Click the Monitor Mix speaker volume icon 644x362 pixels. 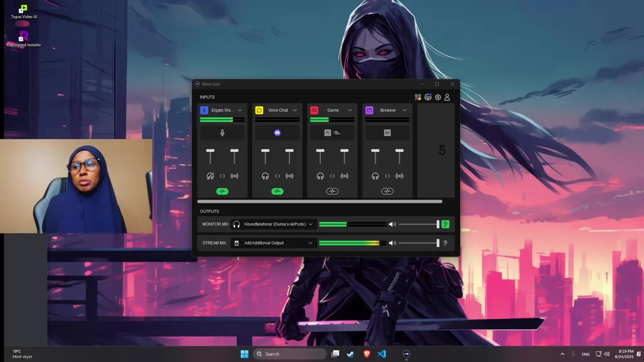392,224
